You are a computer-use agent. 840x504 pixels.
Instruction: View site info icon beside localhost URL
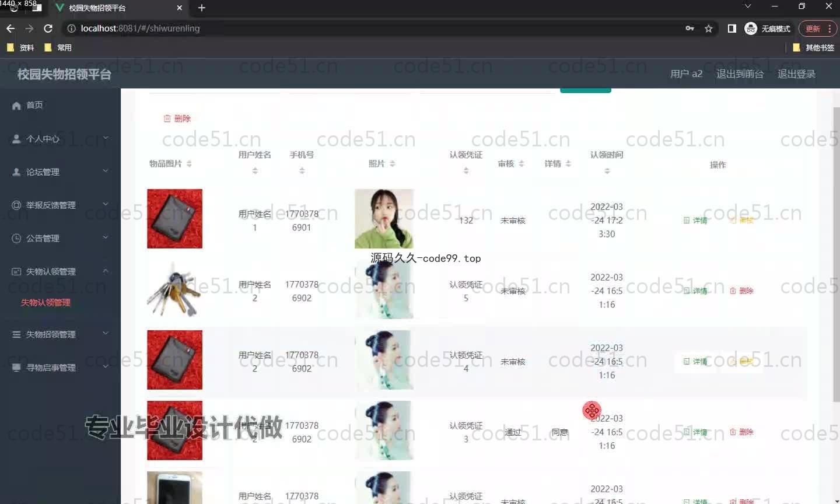point(71,29)
